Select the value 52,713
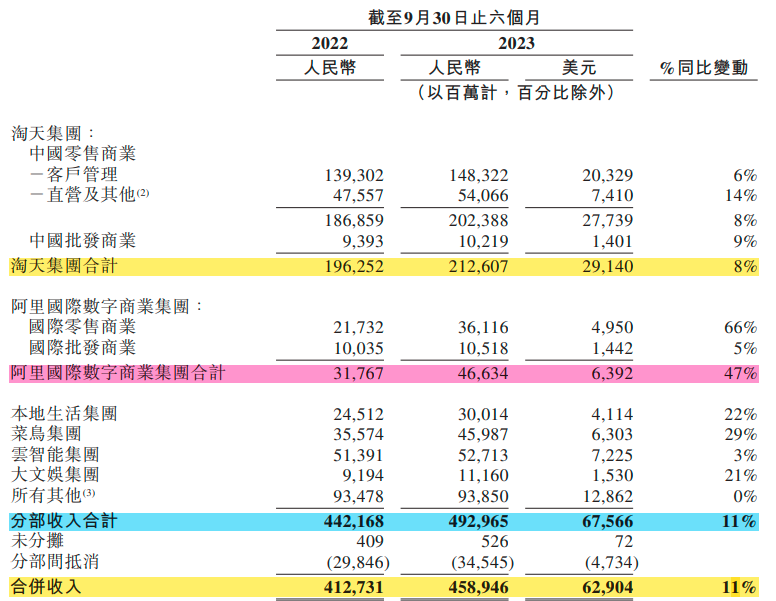Viewport: 776px width, 601px height. tap(483, 455)
